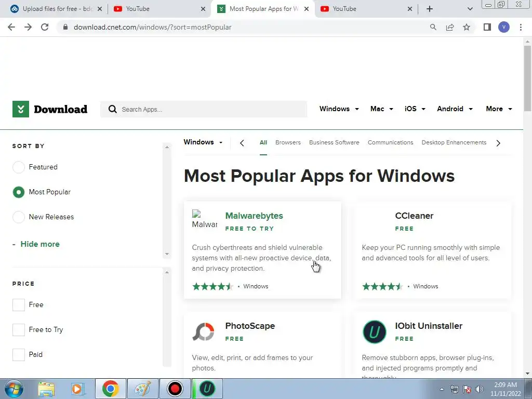Select the Most Popular sort option
532x399 pixels.
coord(19,192)
